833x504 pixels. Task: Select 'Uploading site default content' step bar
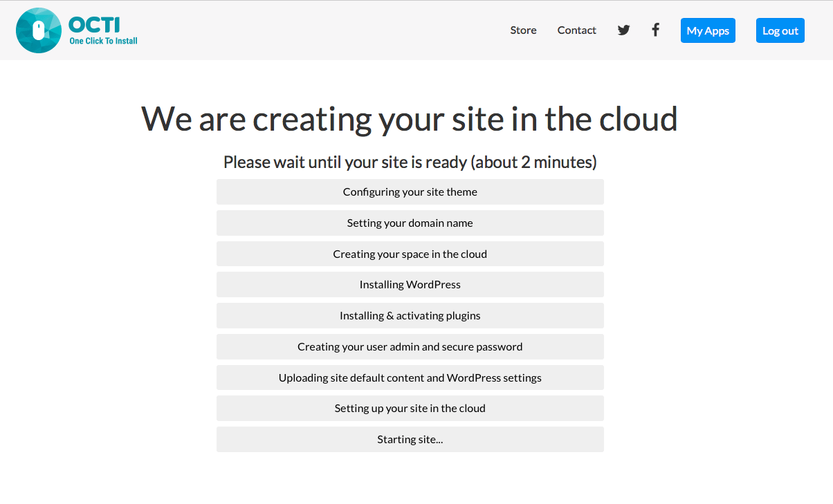click(x=410, y=378)
